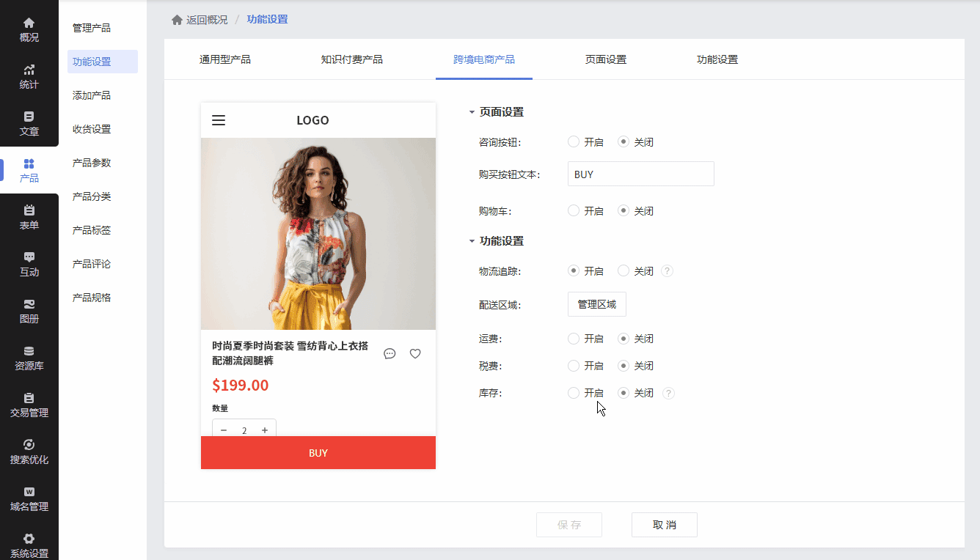Open the 域名管理 icon
Screen dimensions: 980x560
coord(29,492)
